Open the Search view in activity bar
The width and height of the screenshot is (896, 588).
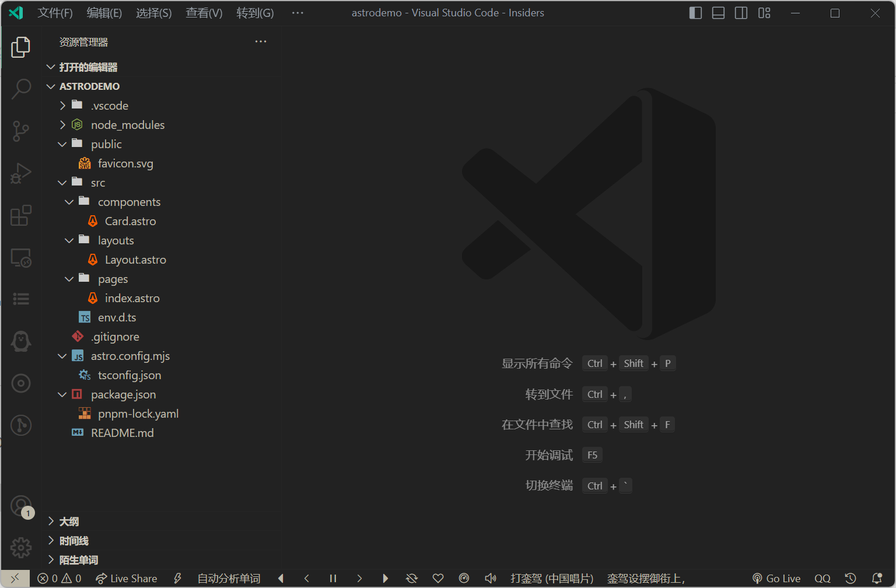pyautogui.click(x=20, y=89)
